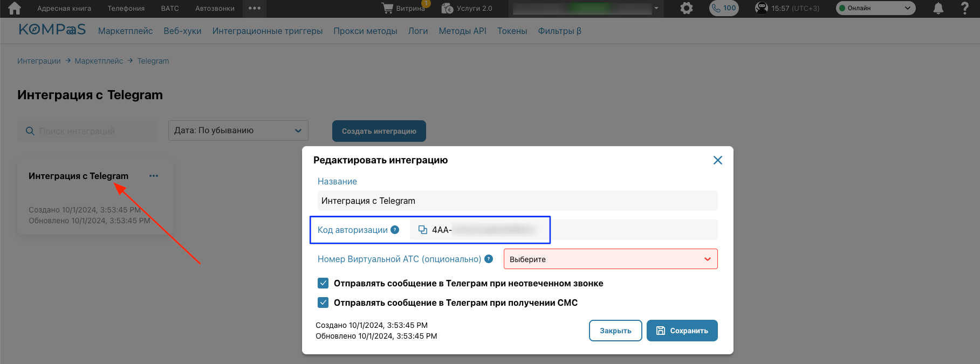
Task: Open Телефония menu
Action: tap(126, 8)
